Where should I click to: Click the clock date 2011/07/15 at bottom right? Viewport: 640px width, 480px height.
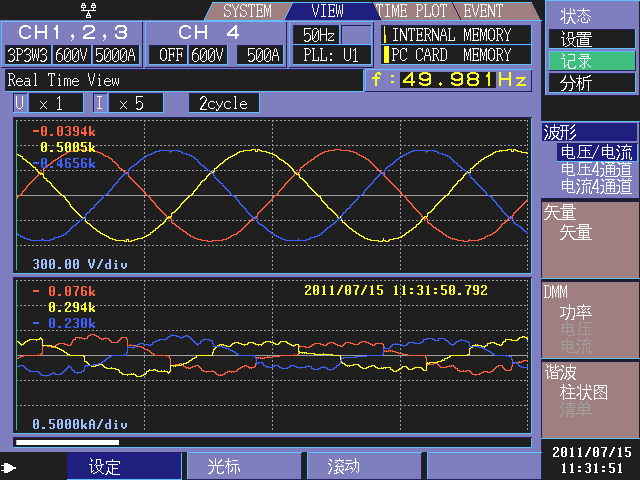tap(592, 452)
